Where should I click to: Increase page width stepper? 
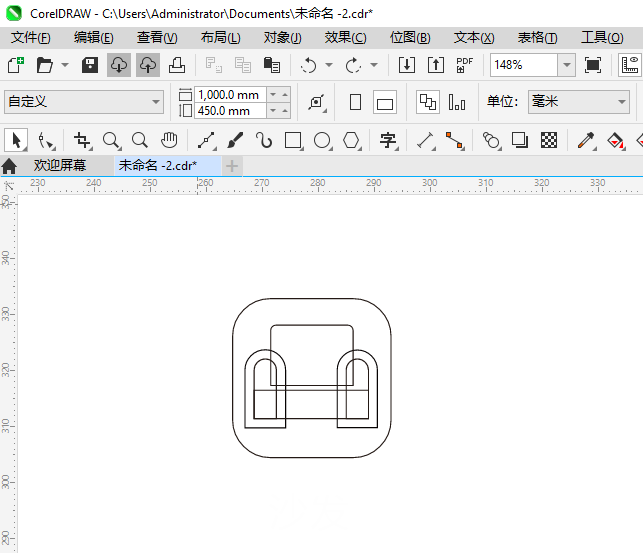(x=285, y=95)
